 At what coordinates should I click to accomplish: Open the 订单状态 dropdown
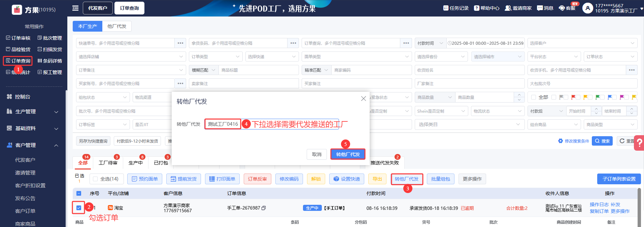pyautogui.click(x=611, y=56)
